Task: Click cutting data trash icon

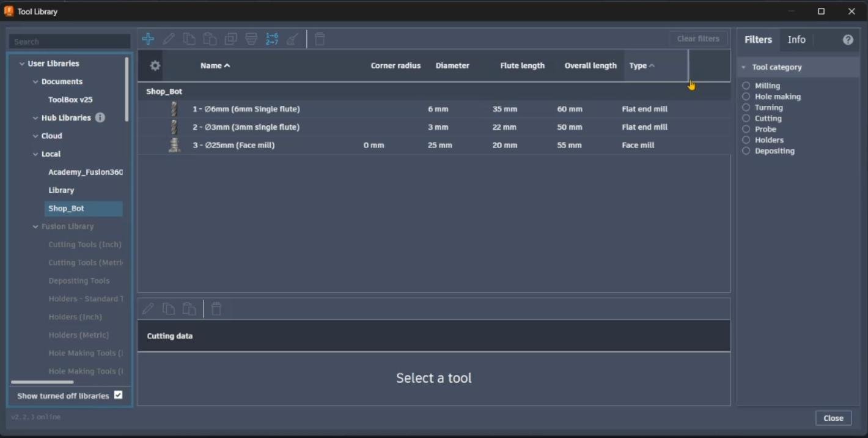Action: point(216,309)
